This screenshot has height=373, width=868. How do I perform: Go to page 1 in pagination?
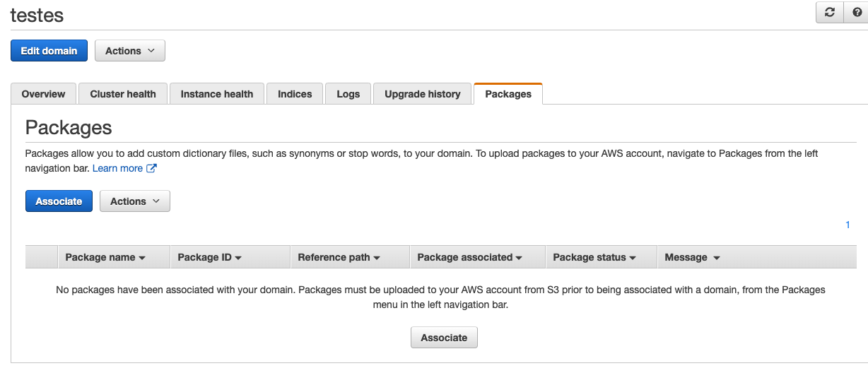[x=848, y=225]
